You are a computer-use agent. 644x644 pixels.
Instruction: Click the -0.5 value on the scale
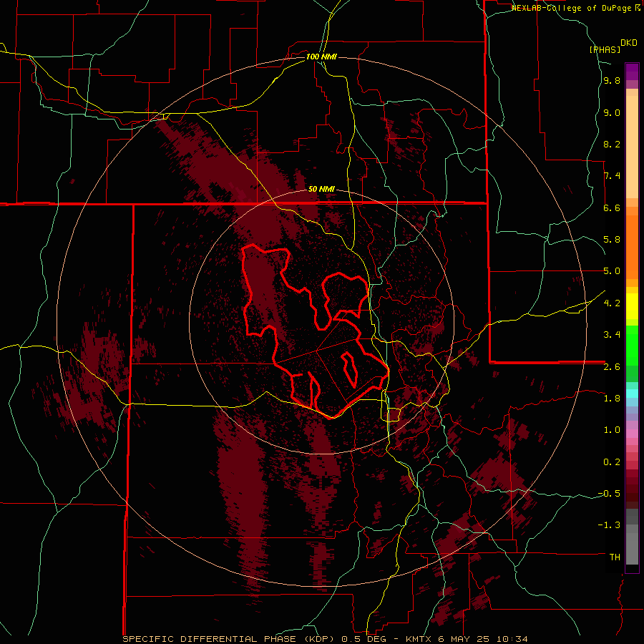pyautogui.click(x=609, y=494)
